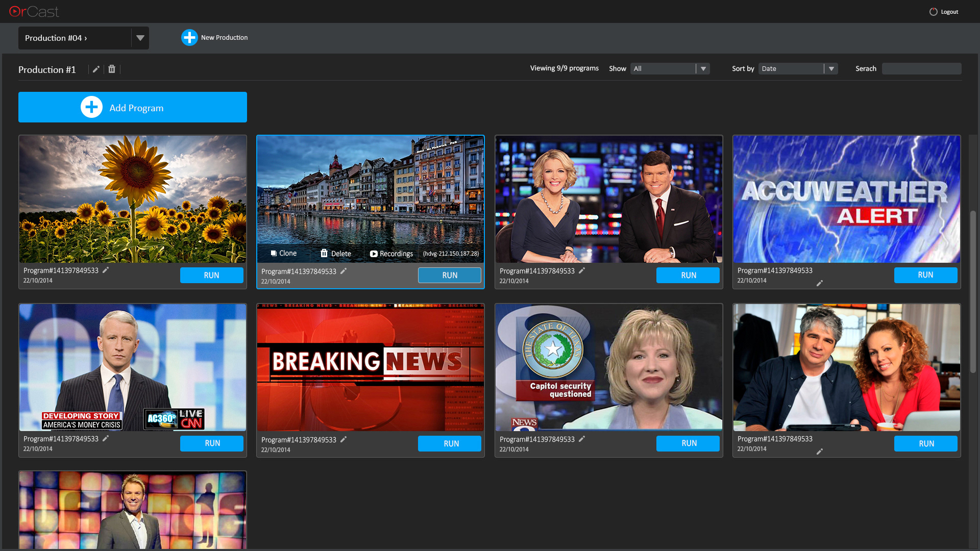This screenshot has width=980, height=551.
Task: Delete the highlighted city program
Action: tap(335, 254)
